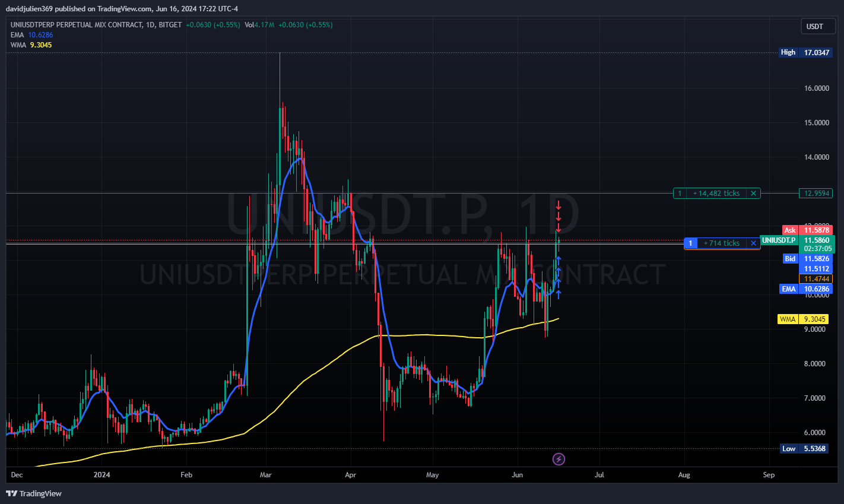Click the Vol 4.17M indicator text
This screenshot has height=504, width=844.
pyautogui.click(x=259, y=25)
